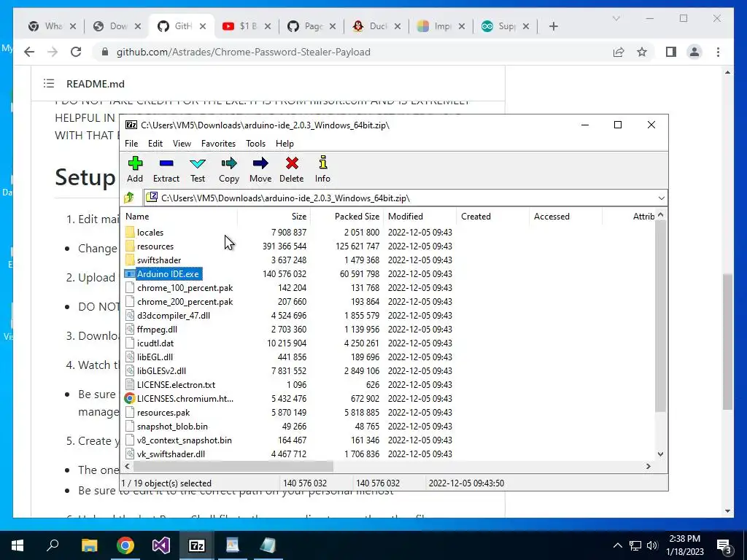Click the 7-Zip horizontal scrollbar thumb

[232, 466]
